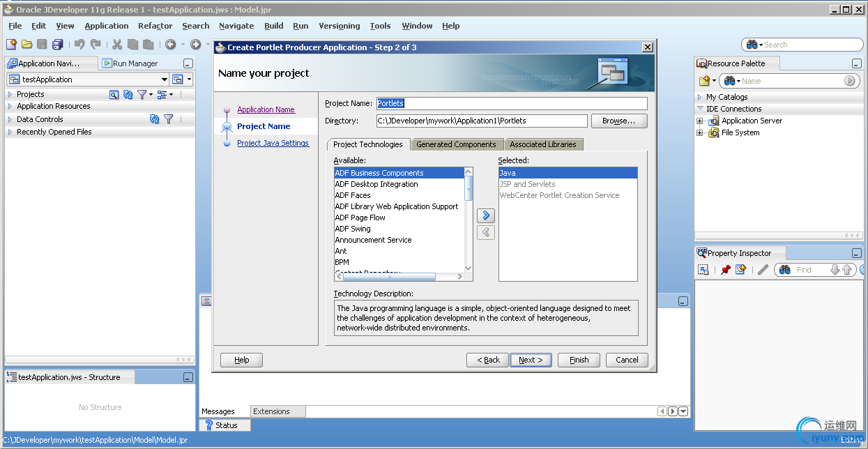Collapse the IDE Connections section
The height and width of the screenshot is (449, 868).
(x=700, y=109)
